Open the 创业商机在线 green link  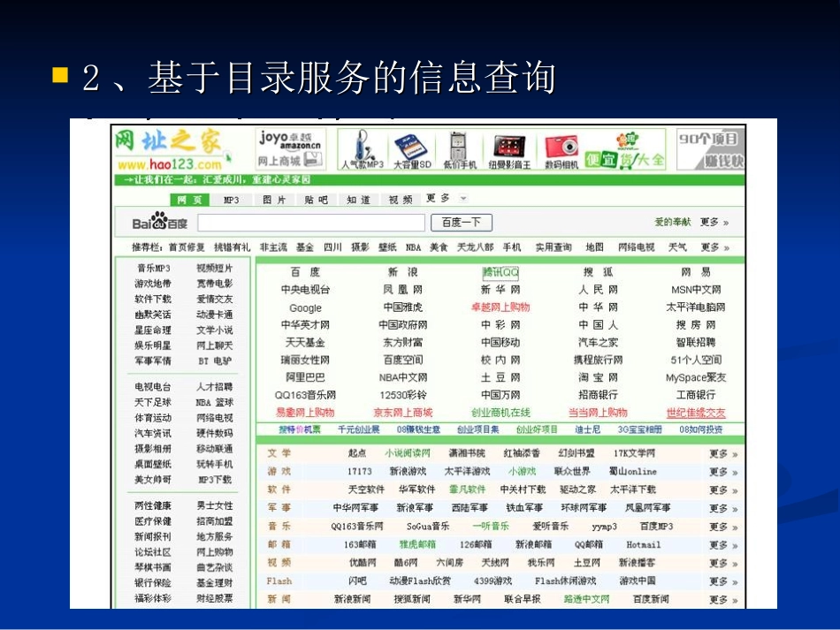point(500,413)
